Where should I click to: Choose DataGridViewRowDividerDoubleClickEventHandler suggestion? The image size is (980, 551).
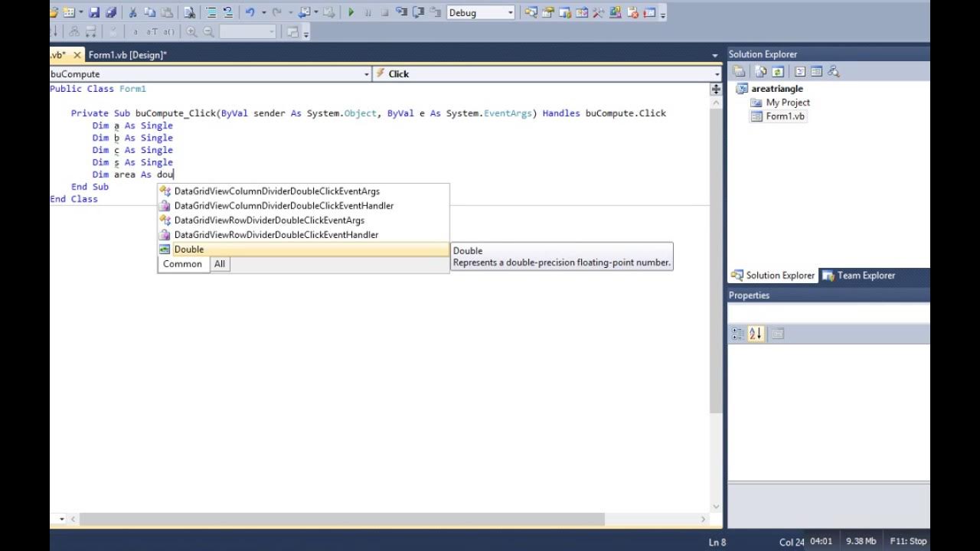pos(303,235)
